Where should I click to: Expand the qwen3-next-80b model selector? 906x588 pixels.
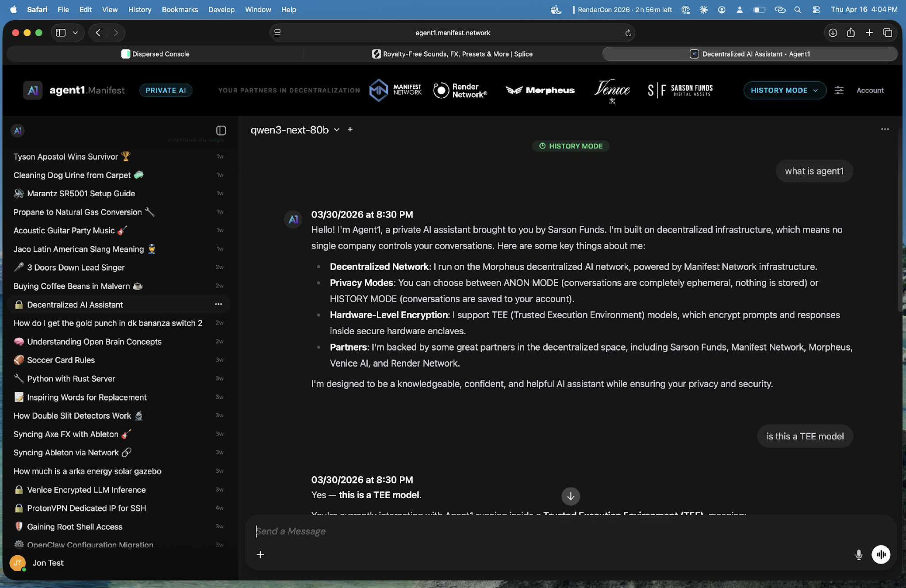click(x=295, y=130)
